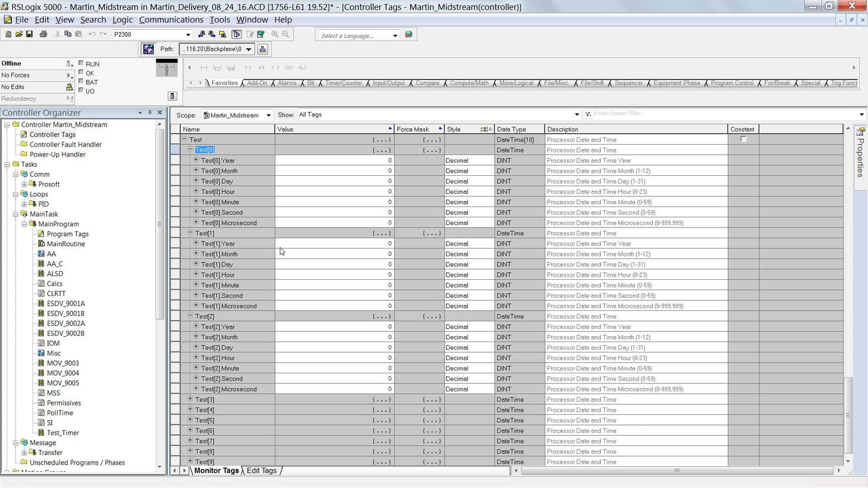This screenshot has width=868, height=488.
Task: Open the Scope Martin_Midstream dropdown
Action: [x=269, y=115]
